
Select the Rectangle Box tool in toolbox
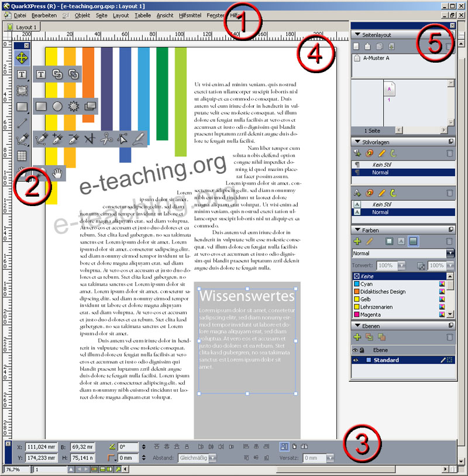(x=22, y=107)
